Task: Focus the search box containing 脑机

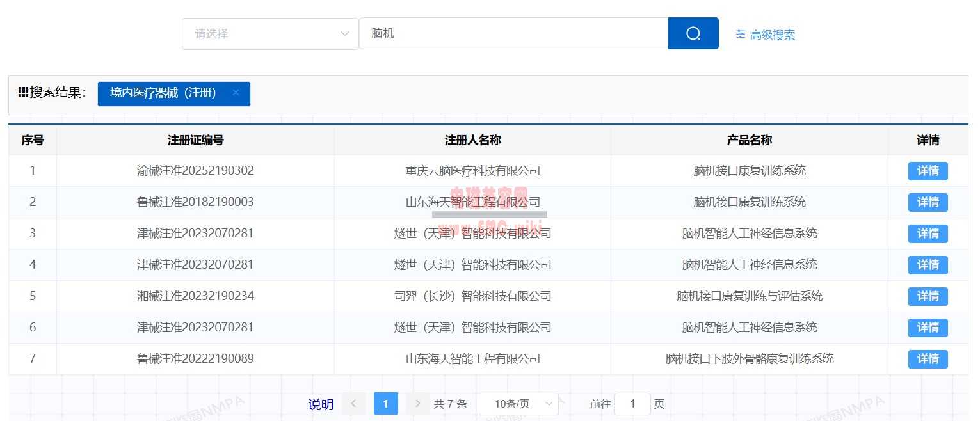Action: pyautogui.click(x=513, y=33)
